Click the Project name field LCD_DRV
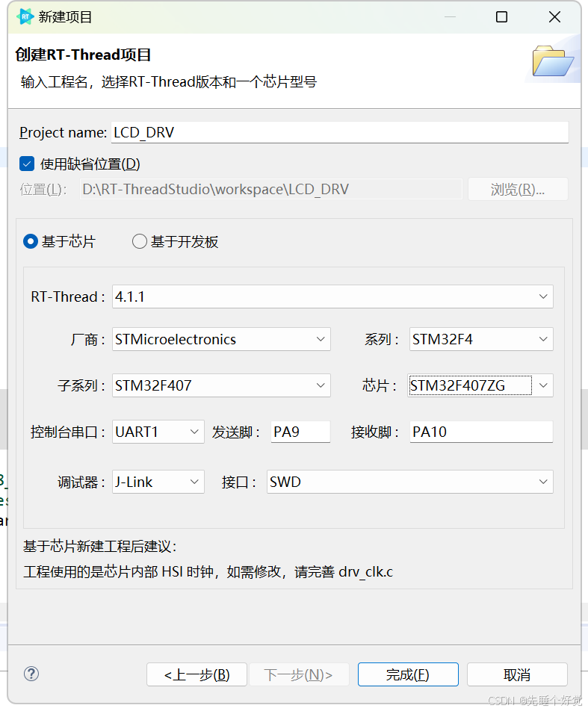This screenshot has height=711, width=588. click(340, 132)
